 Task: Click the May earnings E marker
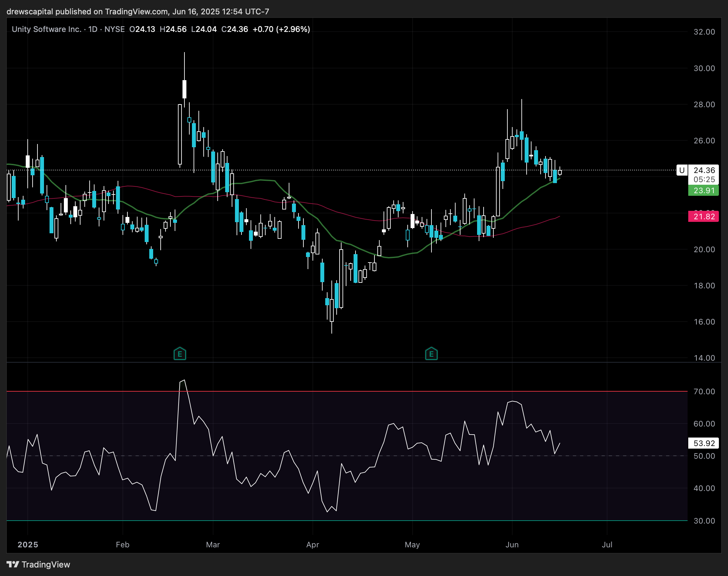(431, 354)
